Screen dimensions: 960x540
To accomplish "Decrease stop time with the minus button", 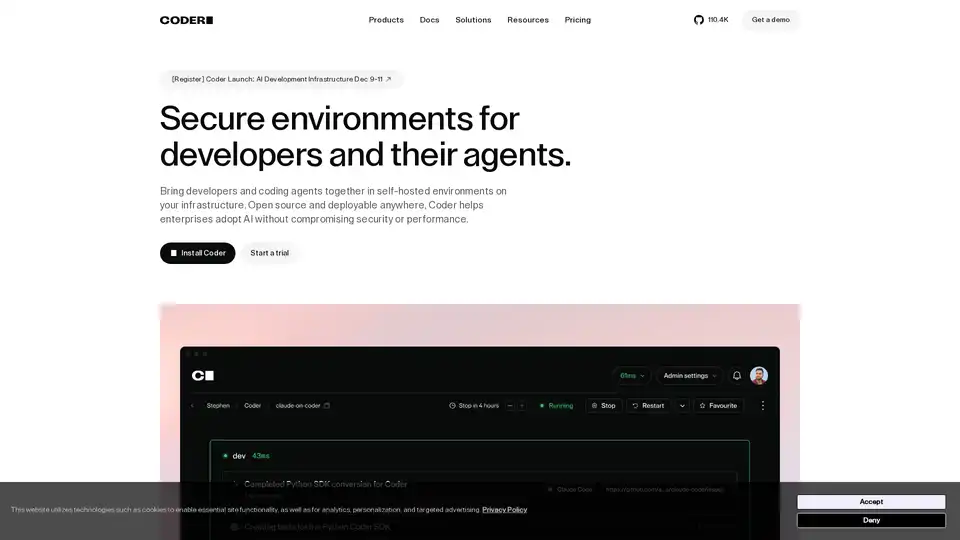I will click(510, 406).
